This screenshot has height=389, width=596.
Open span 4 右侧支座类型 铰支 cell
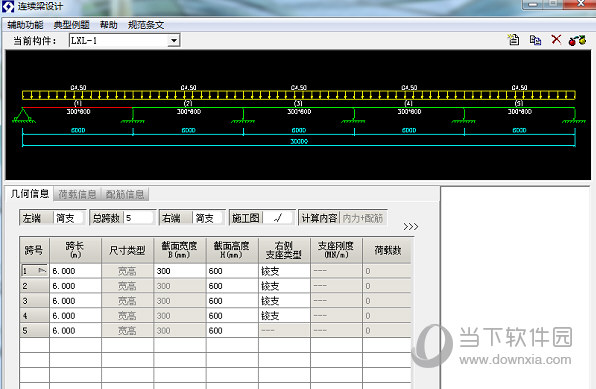284,316
